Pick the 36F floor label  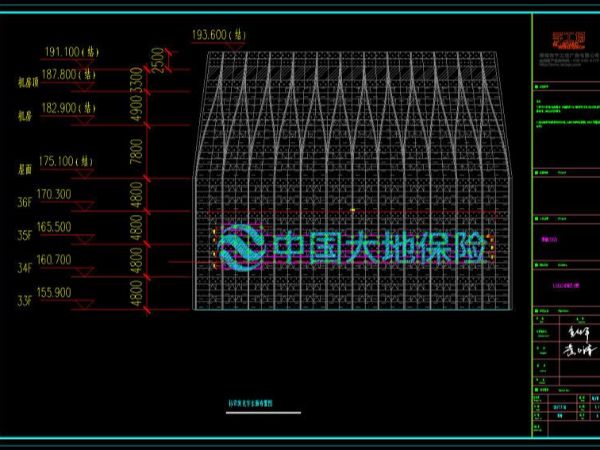click(x=24, y=202)
